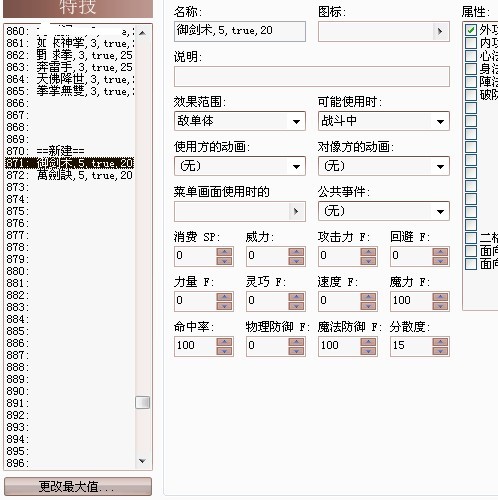Decrease the 威力 value with down arrow
Viewport: 498px width, 500px height.
coord(296,261)
